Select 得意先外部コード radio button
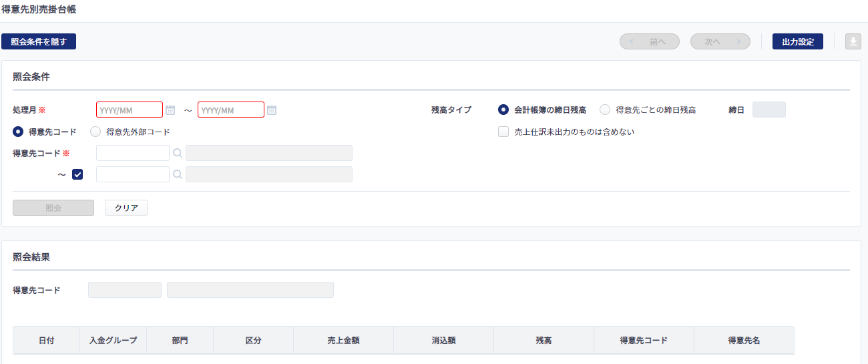Viewport: 868px width, 364px height. tap(95, 132)
